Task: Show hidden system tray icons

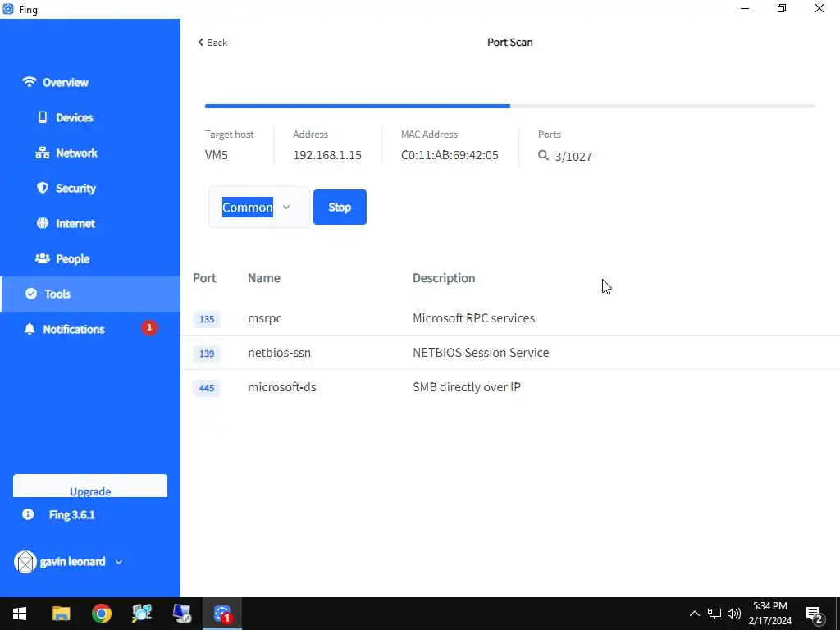Action: click(694, 614)
